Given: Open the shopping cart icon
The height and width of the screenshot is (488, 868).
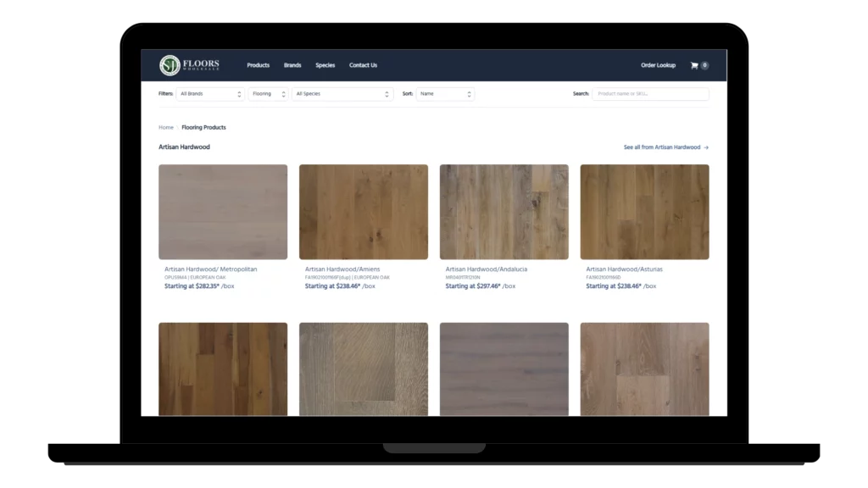Looking at the screenshot, I should (694, 65).
